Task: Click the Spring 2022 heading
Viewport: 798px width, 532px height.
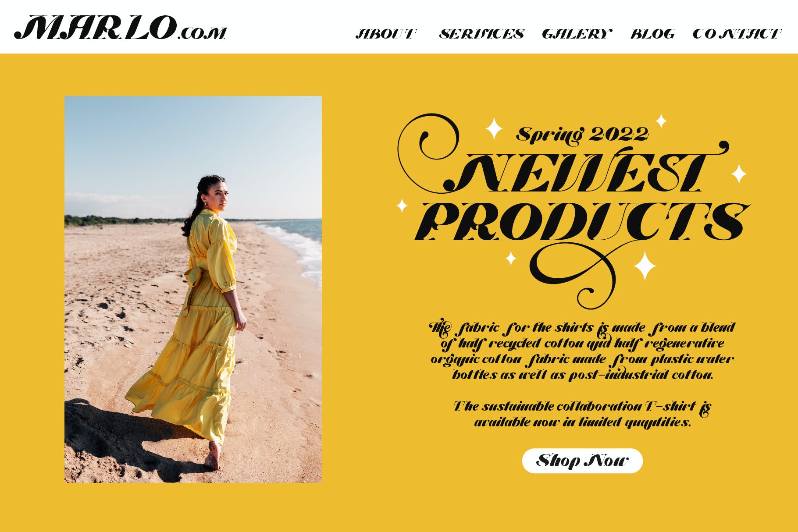Action: pyautogui.click(x=582, y=134)
